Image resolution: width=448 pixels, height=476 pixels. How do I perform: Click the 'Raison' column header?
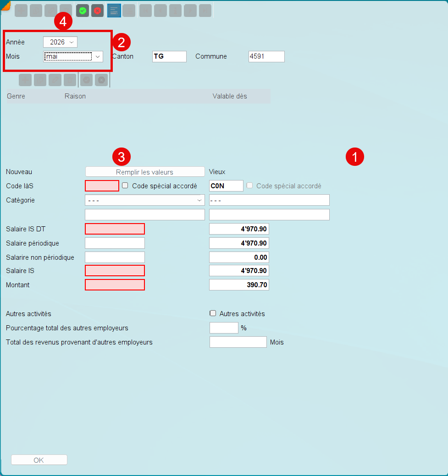click(x=75, y=96)
